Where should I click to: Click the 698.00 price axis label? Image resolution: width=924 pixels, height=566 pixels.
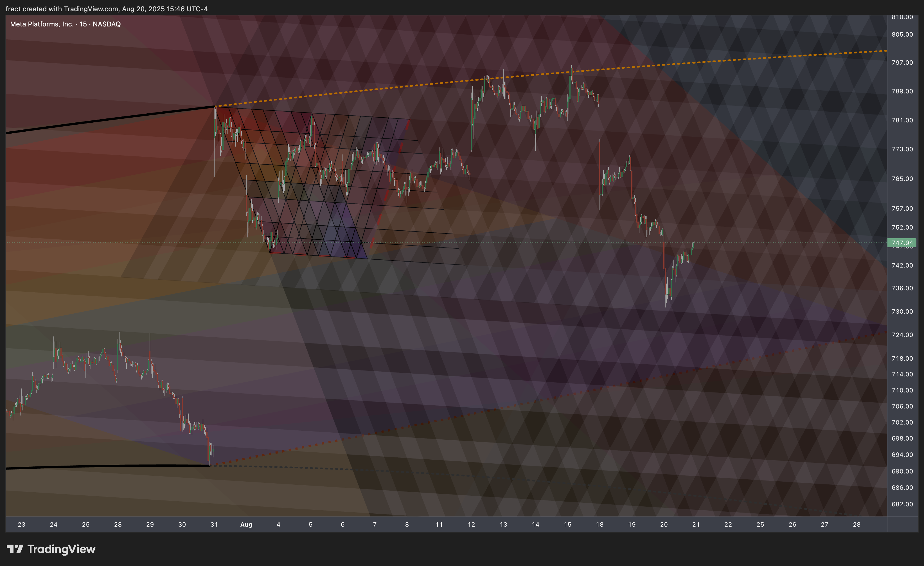902,438
